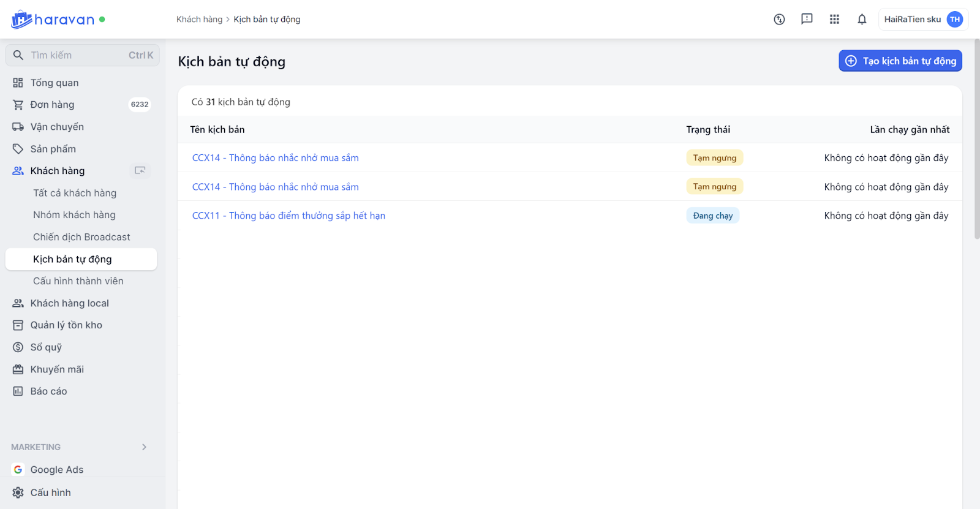Click the Đang chạy status badge
Image resolution: width=980 pixels, height=509 pixels.
click(x=712, y=216)
